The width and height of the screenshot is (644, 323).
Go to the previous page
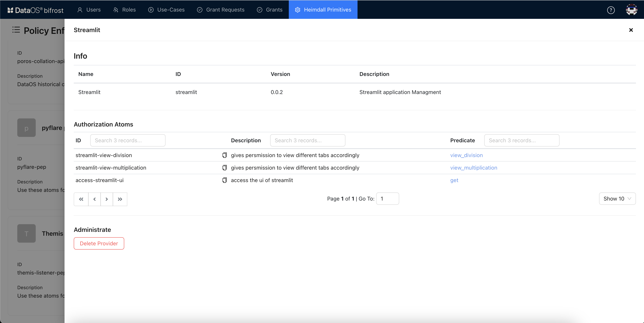click(94, 199)
